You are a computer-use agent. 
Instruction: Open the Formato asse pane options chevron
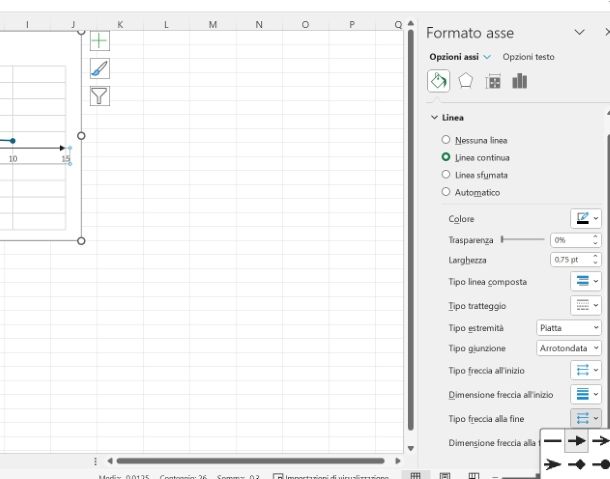tap(580, 32)
